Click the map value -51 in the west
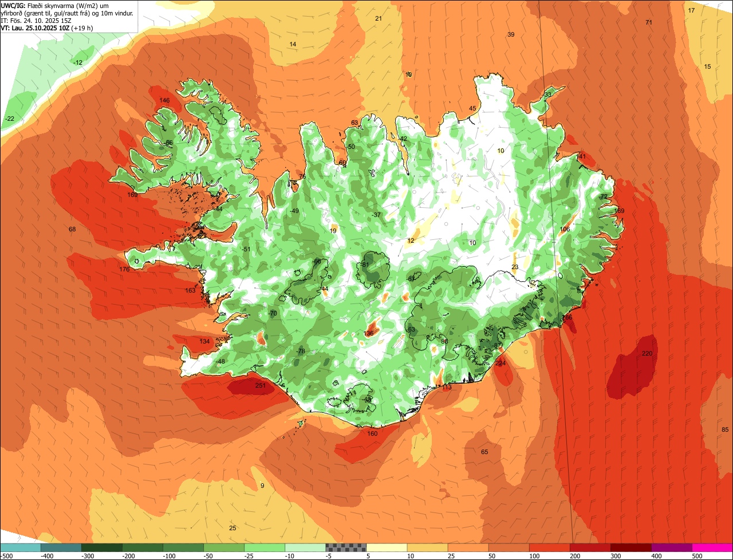Viewport: 733px width, 560px height. point(246,249)
